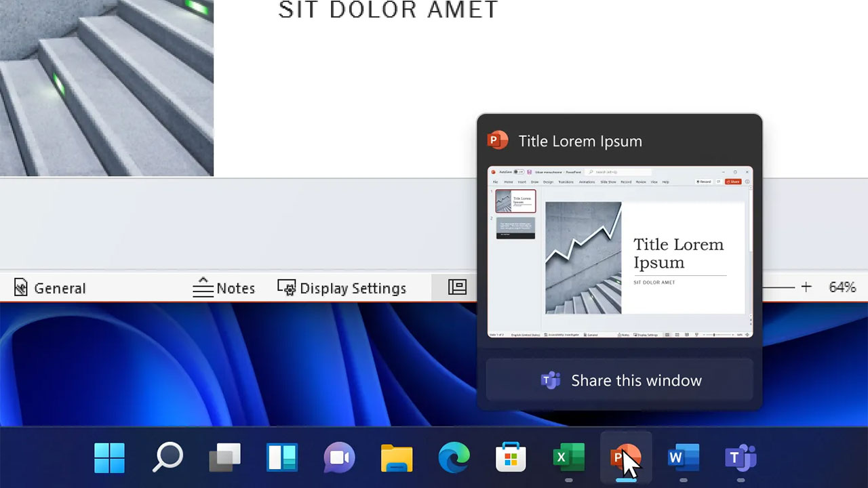Open taskbar Search magnifier

point(167,458)
